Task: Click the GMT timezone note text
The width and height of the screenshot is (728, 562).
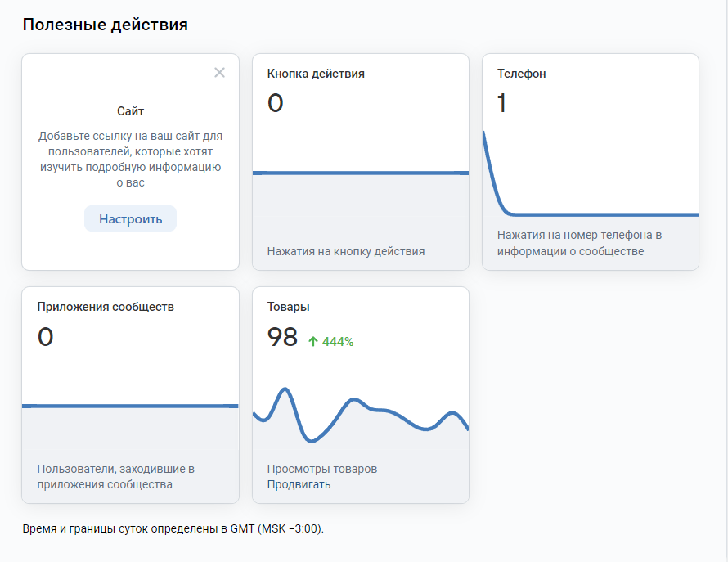Action: 173,528
